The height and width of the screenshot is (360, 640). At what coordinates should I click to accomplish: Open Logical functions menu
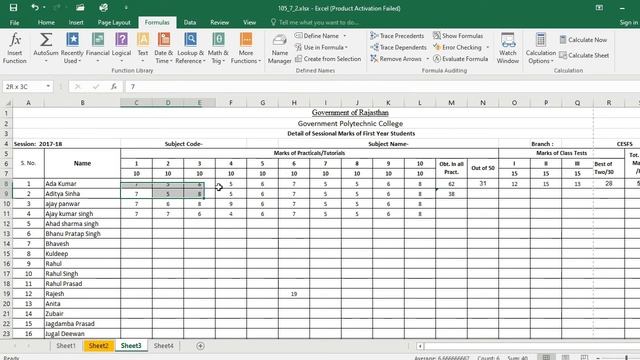tap(121, 48)
